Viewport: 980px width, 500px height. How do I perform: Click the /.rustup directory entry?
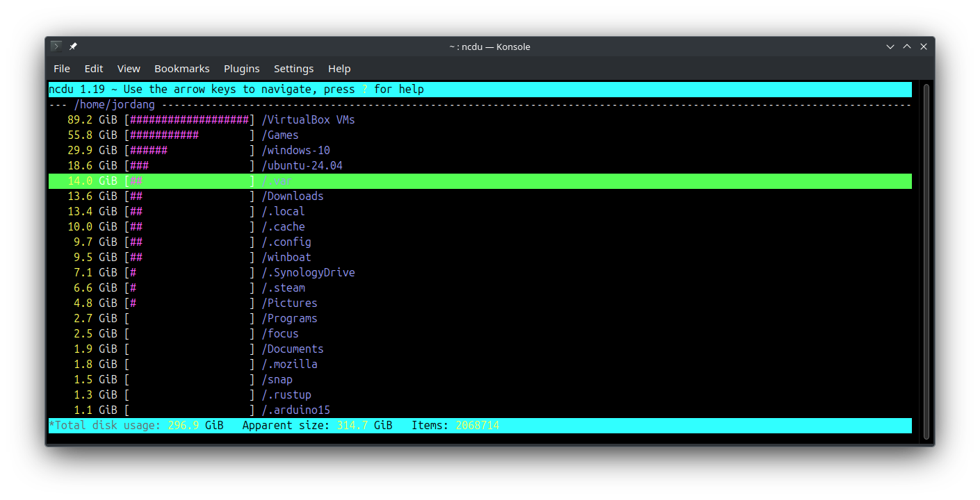286,394
